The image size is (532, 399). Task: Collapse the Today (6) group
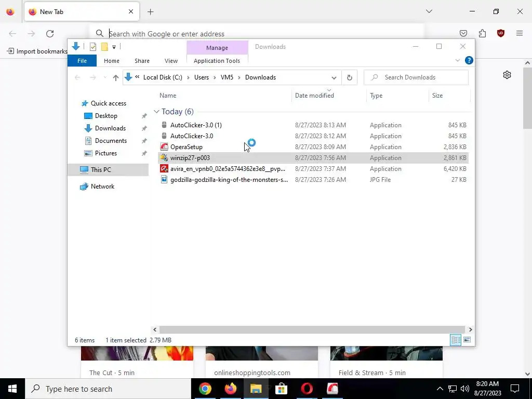click(x=156, y=111)
